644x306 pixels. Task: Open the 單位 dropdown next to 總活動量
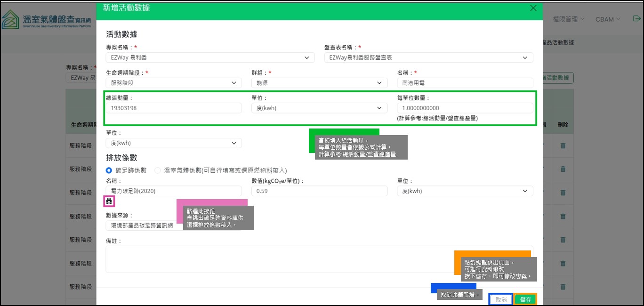point(319,108)
